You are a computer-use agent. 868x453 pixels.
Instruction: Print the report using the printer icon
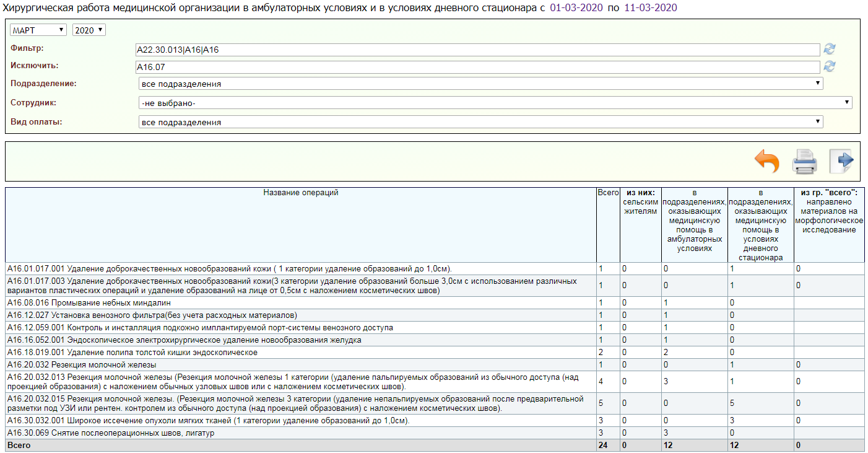pos(805,162)
